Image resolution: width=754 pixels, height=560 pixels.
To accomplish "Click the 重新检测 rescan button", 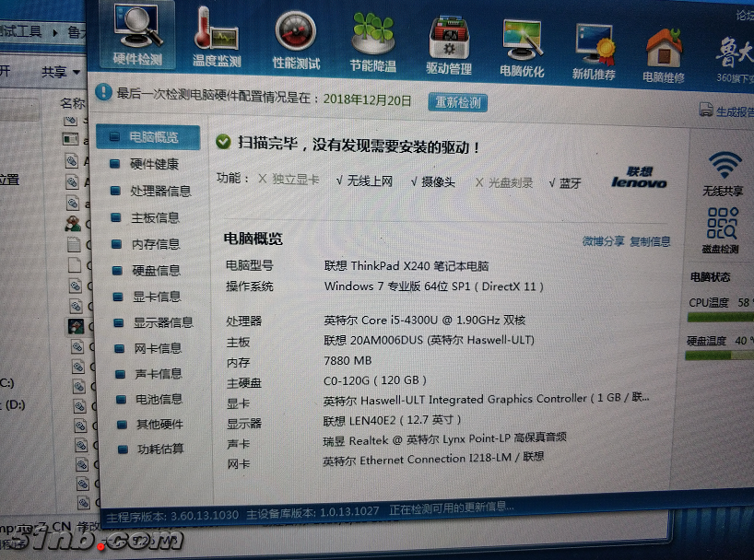I will (x=457, y=101).
